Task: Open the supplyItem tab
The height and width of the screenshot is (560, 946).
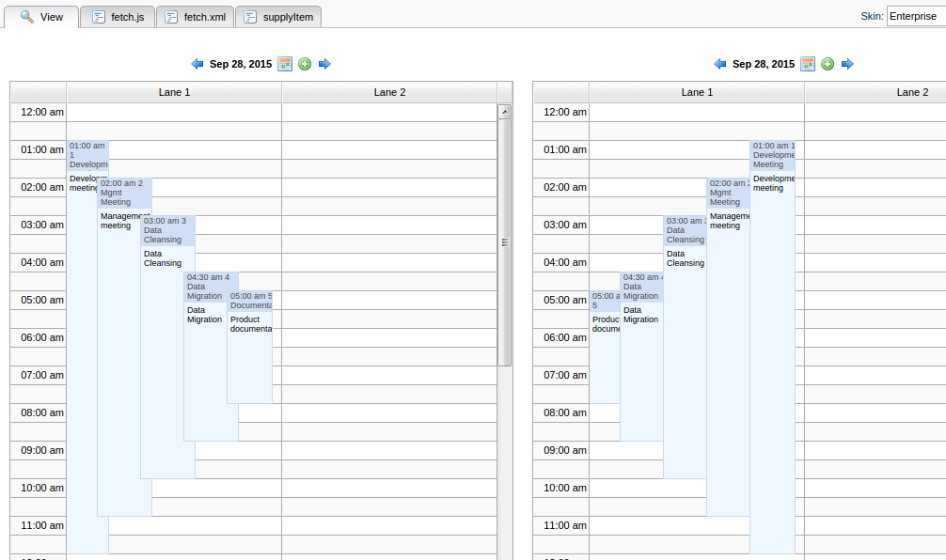Action: pos(278,17)
